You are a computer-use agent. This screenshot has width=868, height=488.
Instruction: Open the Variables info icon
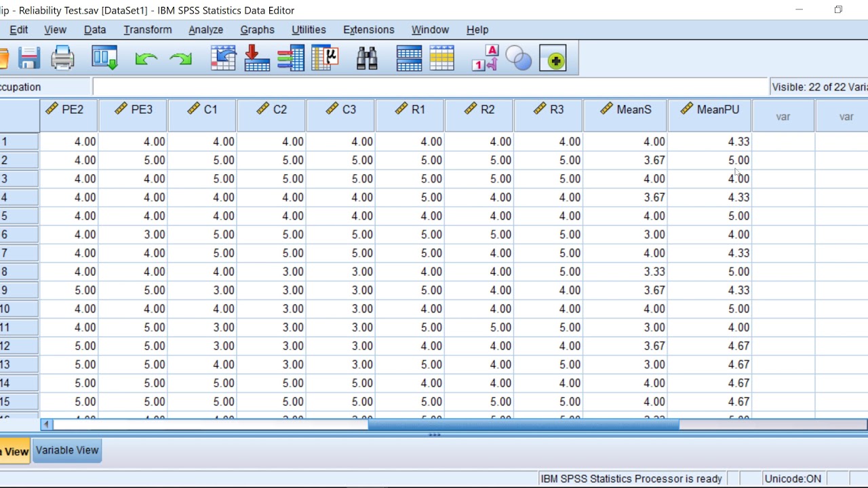tap(291, 58)
